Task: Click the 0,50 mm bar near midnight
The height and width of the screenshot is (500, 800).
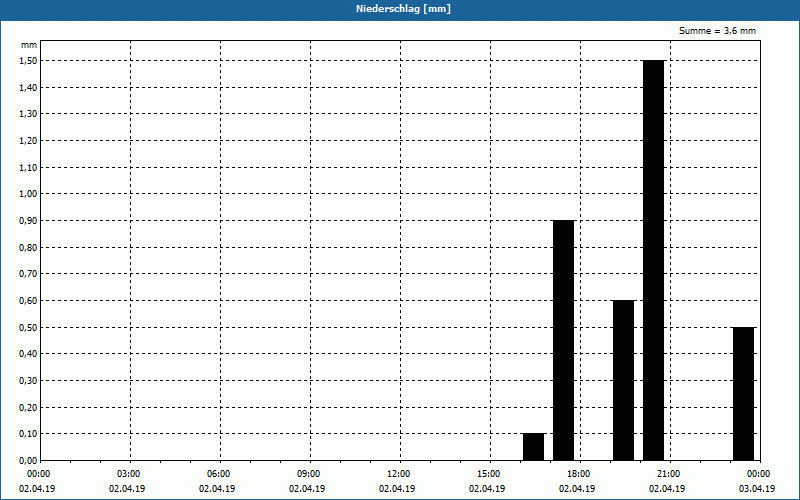Action: coord(743,393)
